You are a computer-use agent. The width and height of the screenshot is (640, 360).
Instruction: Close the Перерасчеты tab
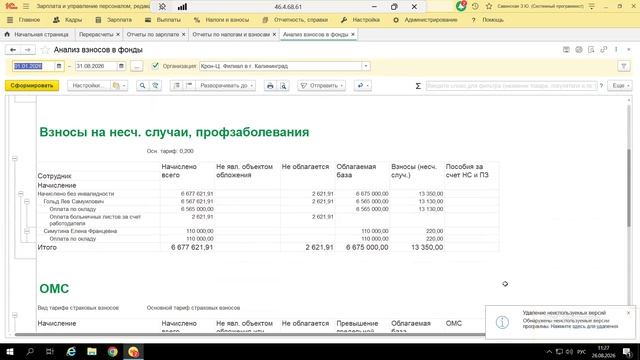coord(118,35)
